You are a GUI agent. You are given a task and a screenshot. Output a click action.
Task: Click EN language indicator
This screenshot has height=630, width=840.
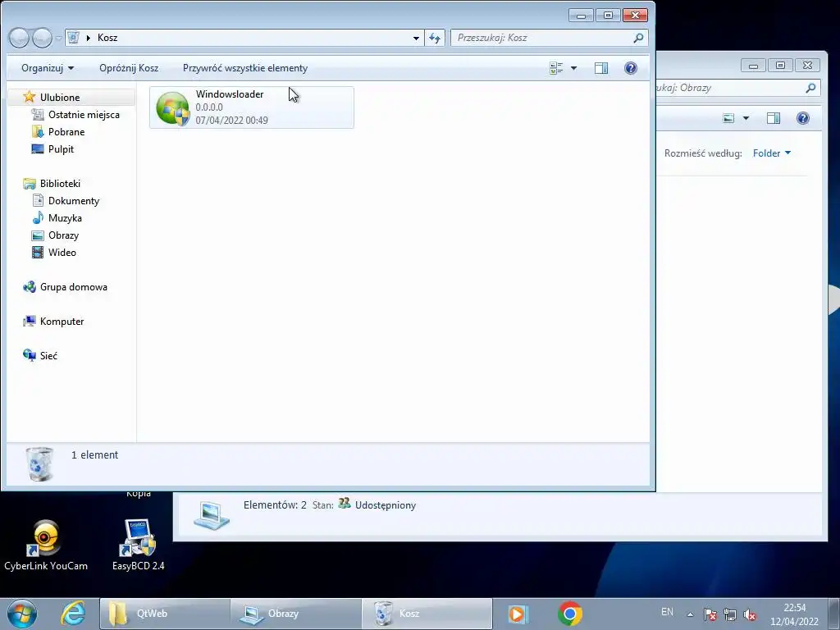click(667, 612)
